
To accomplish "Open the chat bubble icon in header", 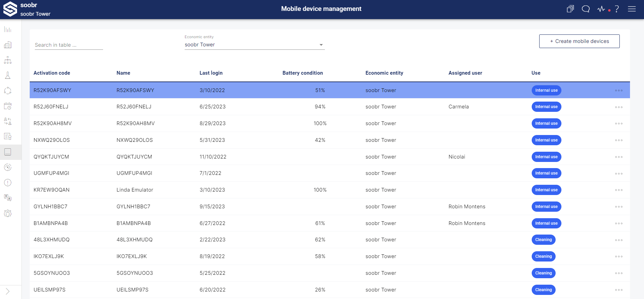I will [586, 9].
